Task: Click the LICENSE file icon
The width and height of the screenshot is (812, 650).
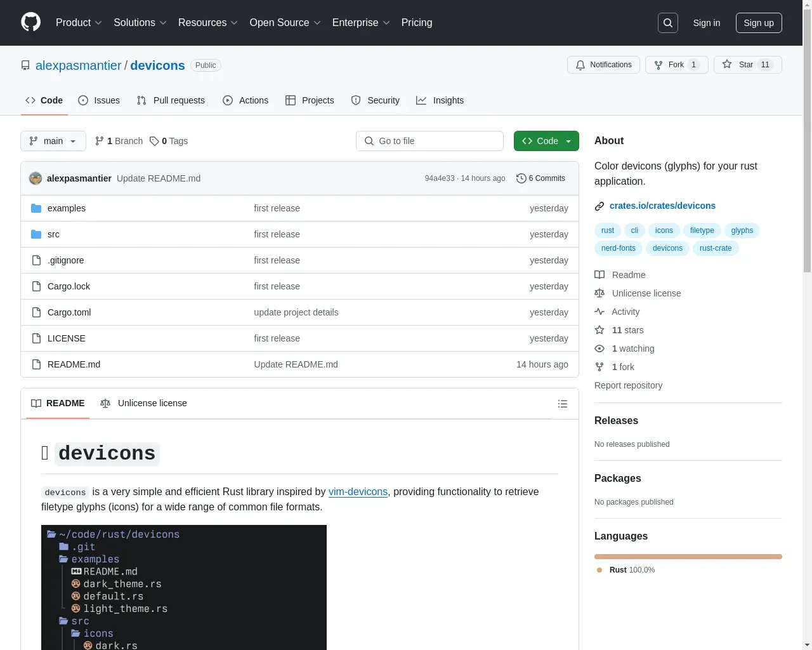Action: 36,338
